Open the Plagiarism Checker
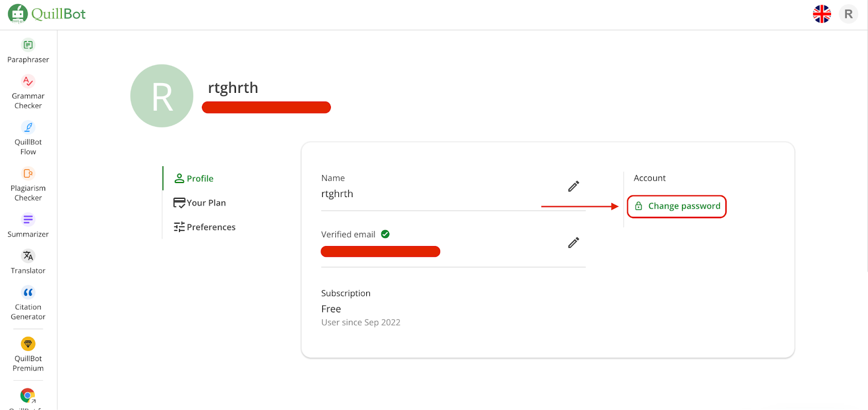 pos(28,185)
